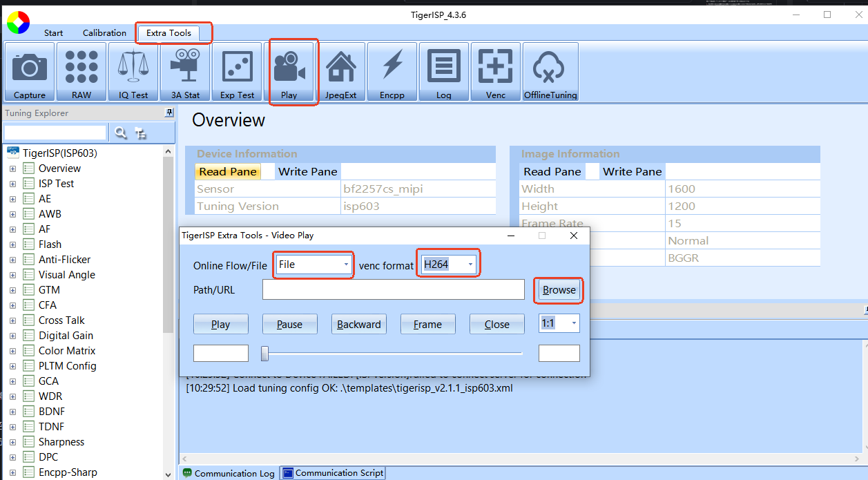Viewport: 868px width, 480px height.
Task: Select the Exp Test dice icon
Action: (237, 72)
